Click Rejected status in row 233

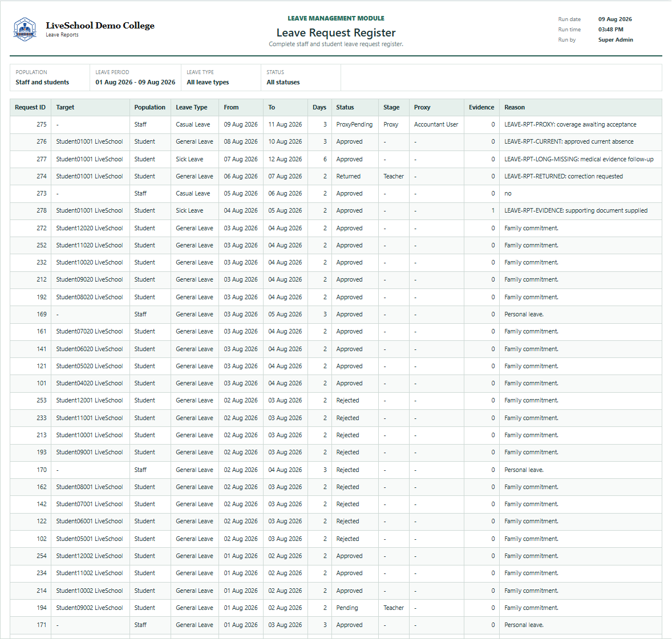pos(347,418)
